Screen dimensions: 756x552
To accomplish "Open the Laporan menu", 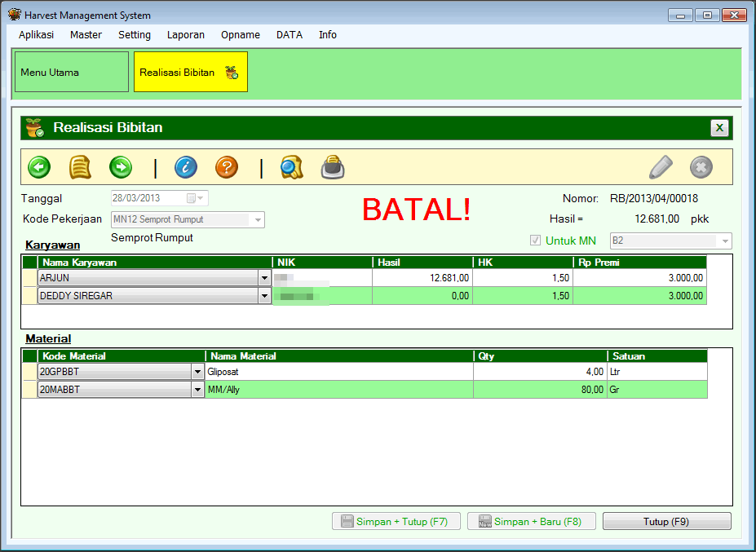I will 185,35.
